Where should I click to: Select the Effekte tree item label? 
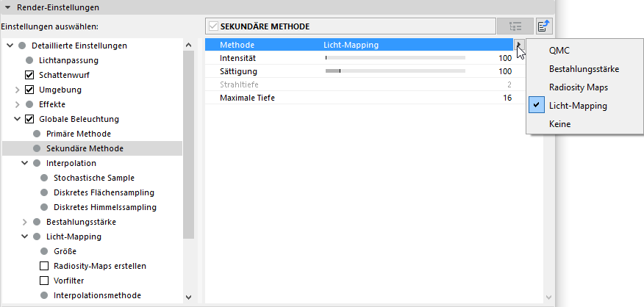(x=52, y=104)
